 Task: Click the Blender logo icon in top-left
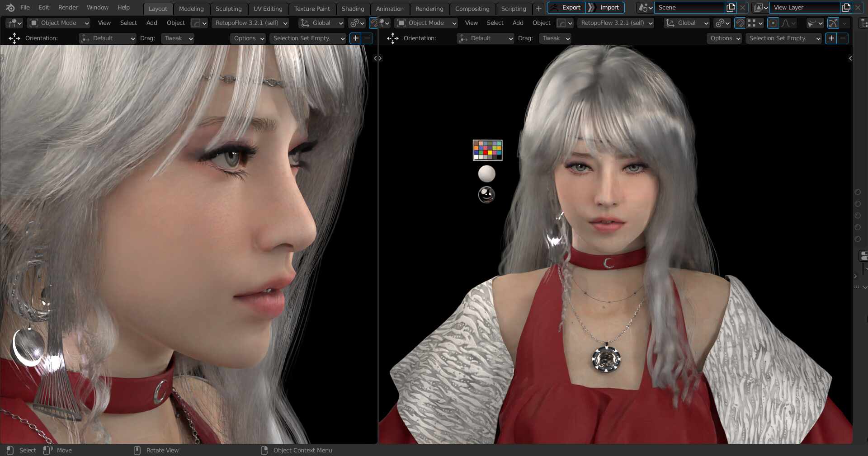point(9,7)
